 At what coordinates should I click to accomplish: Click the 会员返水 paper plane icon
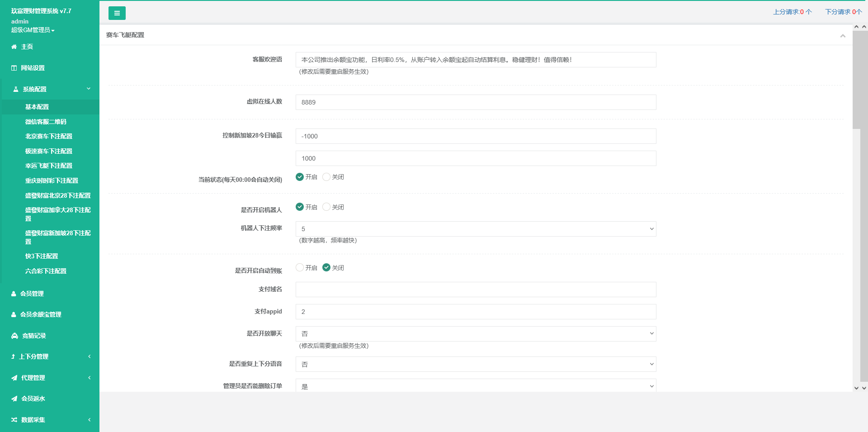click(x=14, y=399)
